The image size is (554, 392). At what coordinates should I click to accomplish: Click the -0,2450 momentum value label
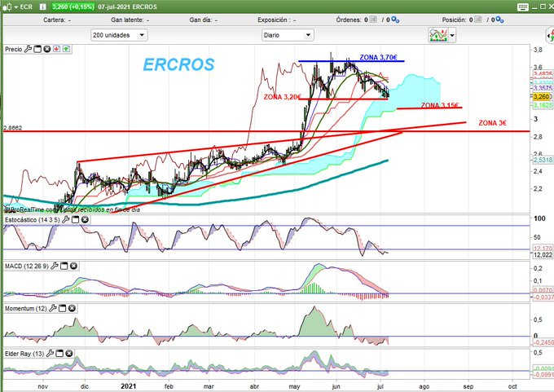point(543,342)
